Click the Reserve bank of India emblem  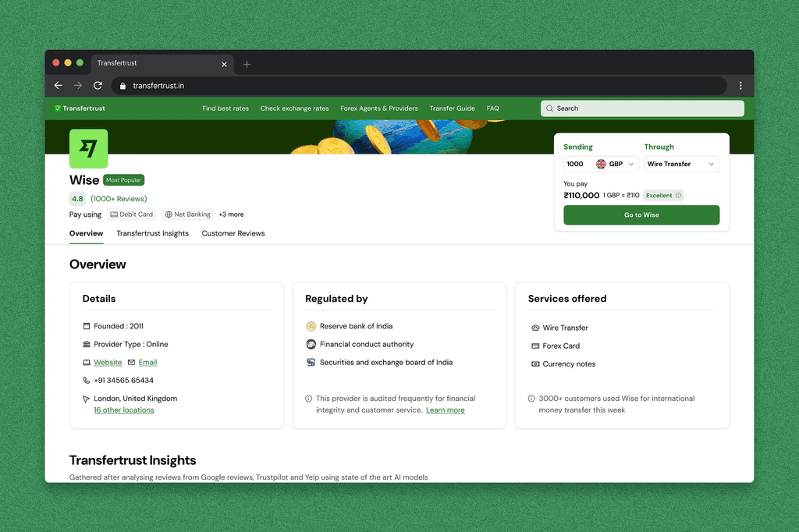point(311,326)
